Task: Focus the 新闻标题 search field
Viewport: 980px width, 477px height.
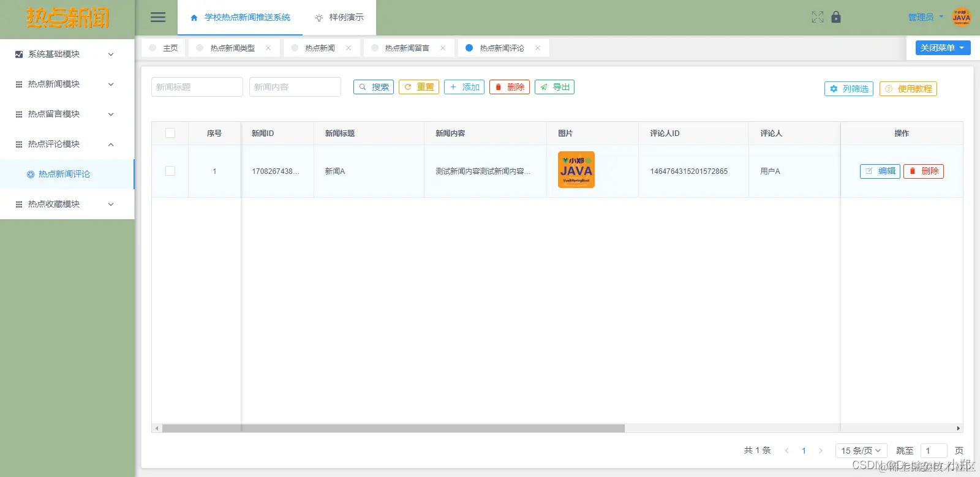Action: (197, 87)
